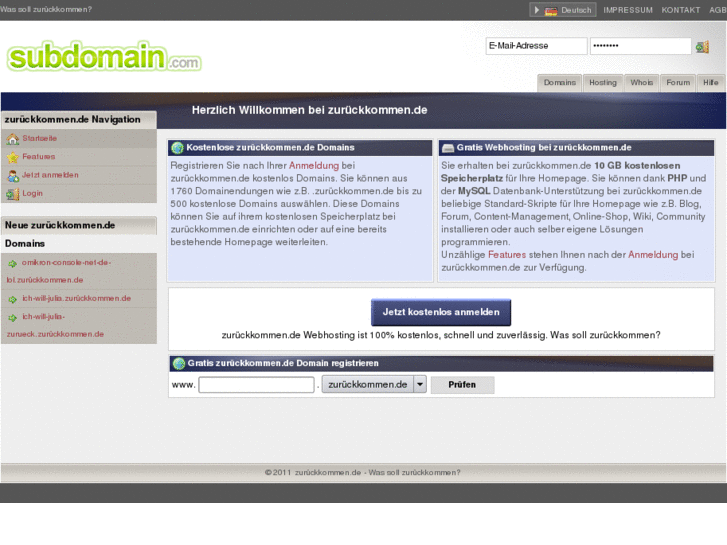727x545 pixels.
Task: Focus the E-Mail-Adresse input field
Action: [536, 46]
